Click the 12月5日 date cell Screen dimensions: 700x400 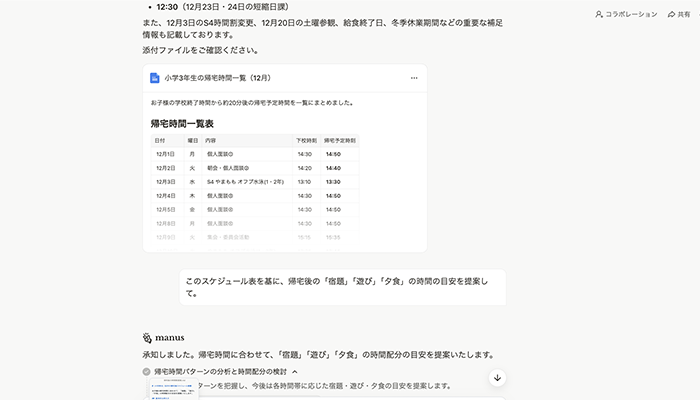point(165,209)
